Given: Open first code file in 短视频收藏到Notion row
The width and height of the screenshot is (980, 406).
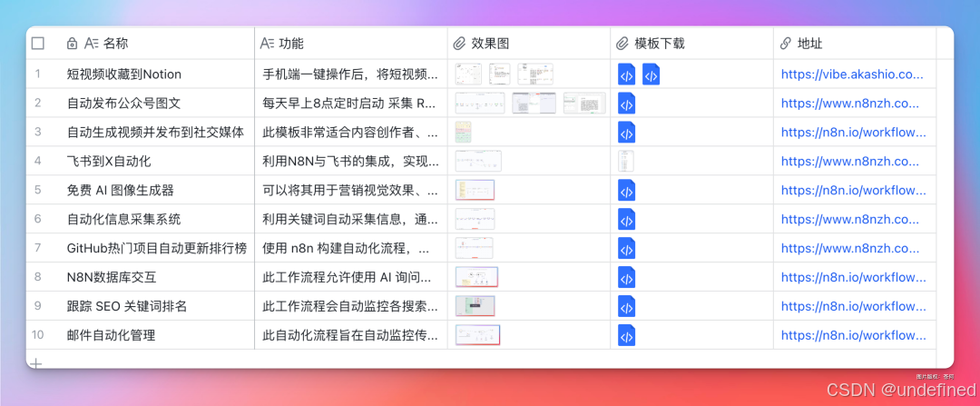Looking at the screenshot, I should (626, 74).
